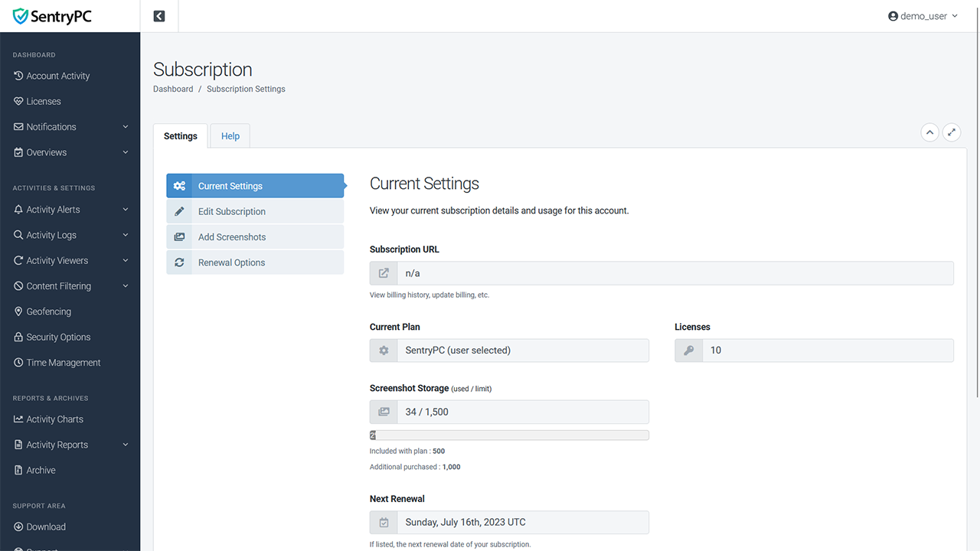This screenshot has width=980, height=551.
Task: Click the Security Options lock icon
Action: [x=18, y=337]
